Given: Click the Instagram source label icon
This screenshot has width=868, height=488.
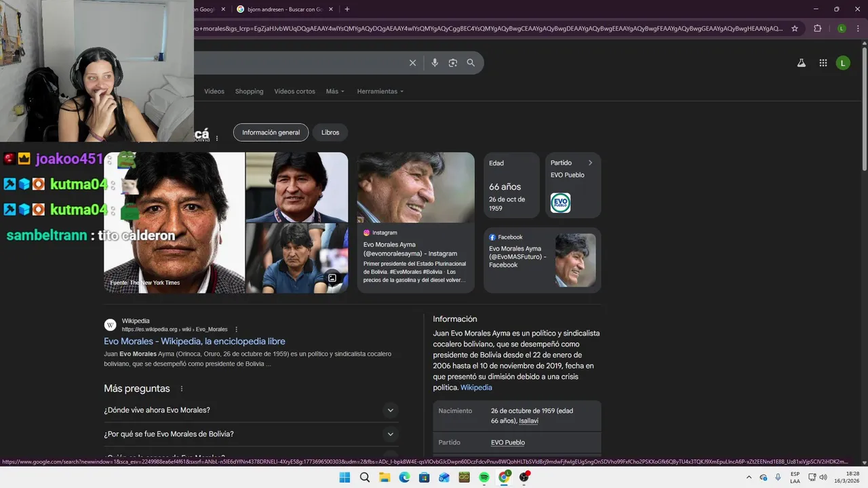Looking at the screenshot, I should pos(367,232).
